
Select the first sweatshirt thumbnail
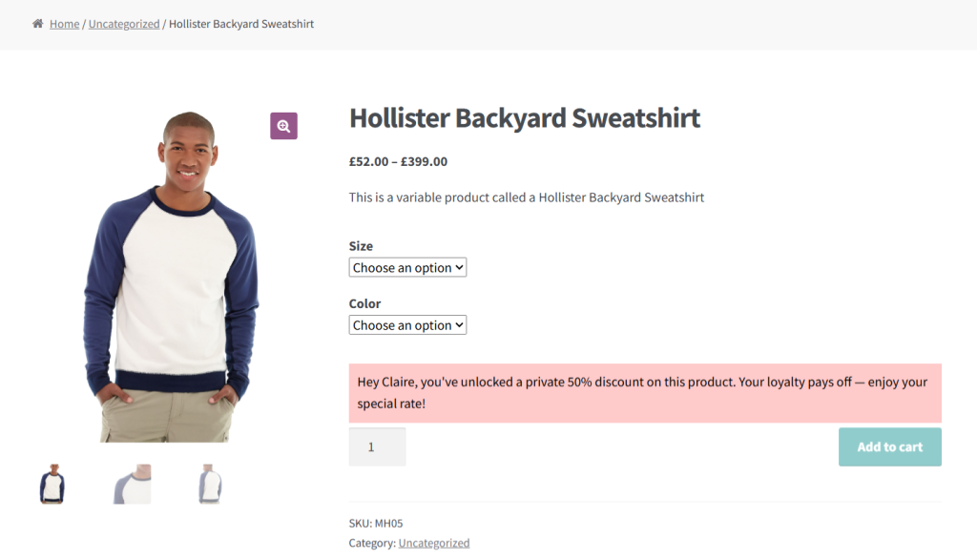52,484
